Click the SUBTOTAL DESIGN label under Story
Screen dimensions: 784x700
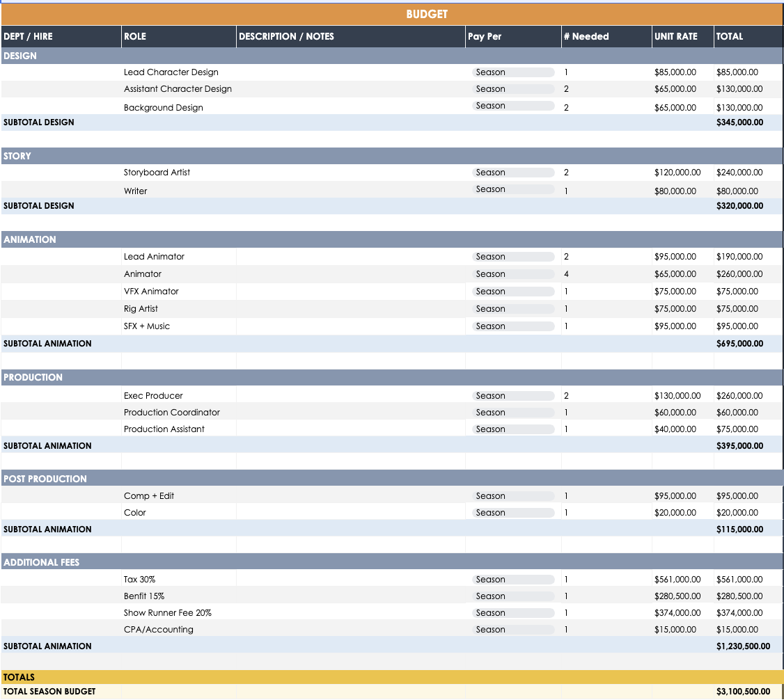(x=38, y=206)
